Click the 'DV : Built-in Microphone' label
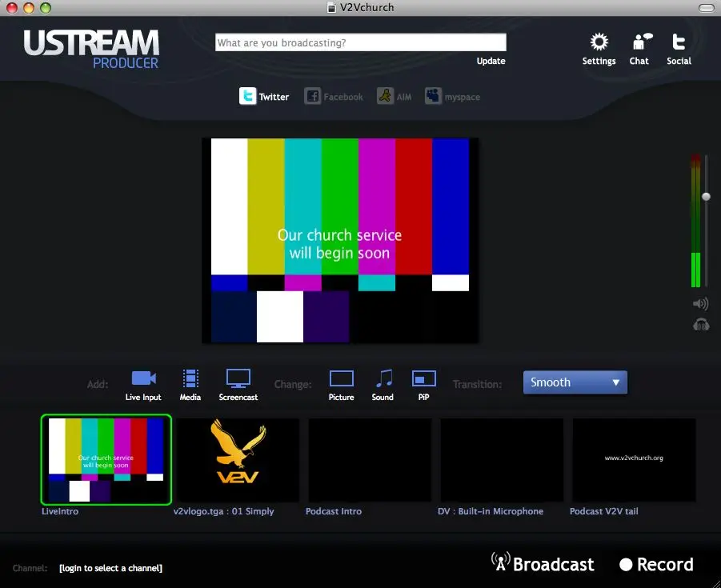Screen dimensions: 721x588 pyautogui.click(x=491, y=511)
